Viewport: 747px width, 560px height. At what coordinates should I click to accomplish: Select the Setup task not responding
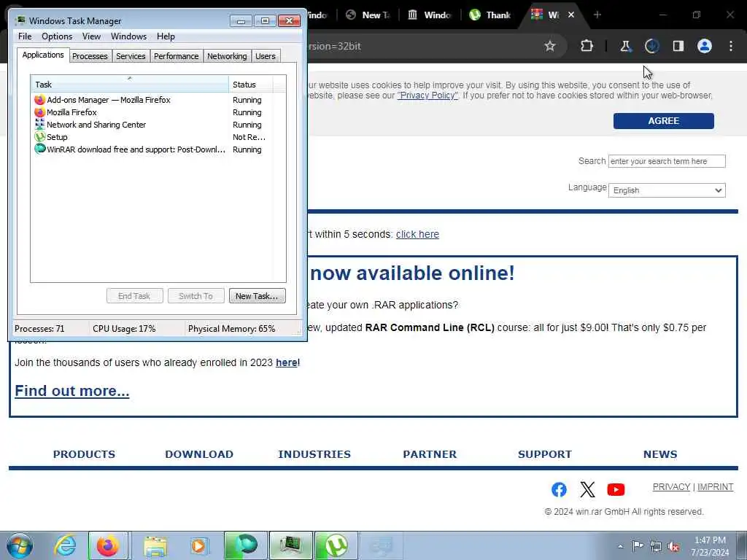tap(158, 137)
